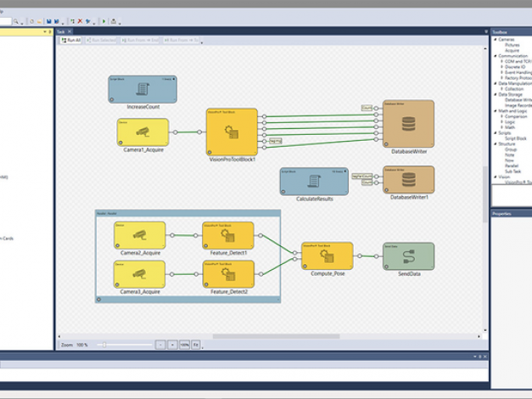Reset zoom with the 100% button
Viewport: 532px width, 399px height.
[x=184, y=345]
